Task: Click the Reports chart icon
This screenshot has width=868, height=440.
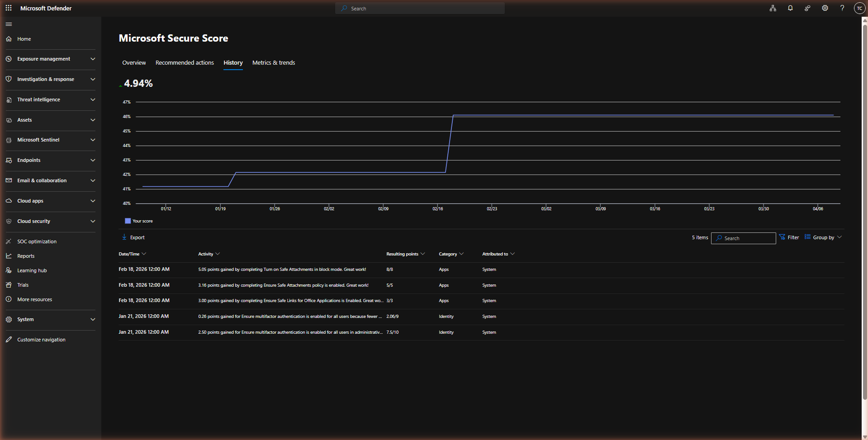Action: tap(9, 256)
